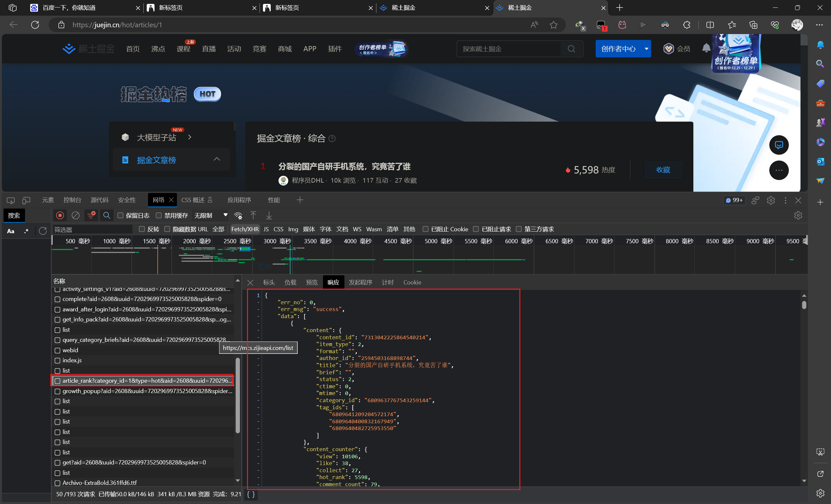Viewport: 831px width, 504px height.
Task: Select the inspect element tool
Action: click(x=10, y=200)
